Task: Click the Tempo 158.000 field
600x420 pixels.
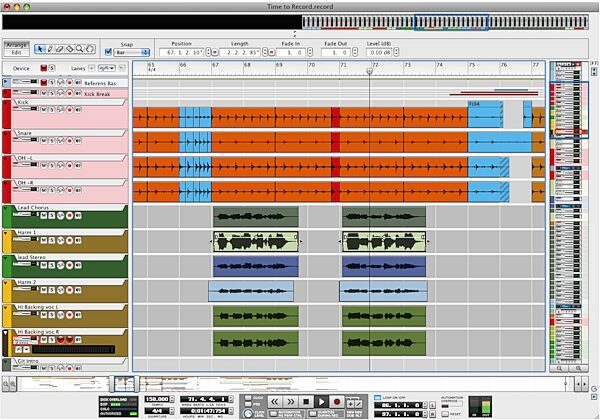Action: point(157,399)
